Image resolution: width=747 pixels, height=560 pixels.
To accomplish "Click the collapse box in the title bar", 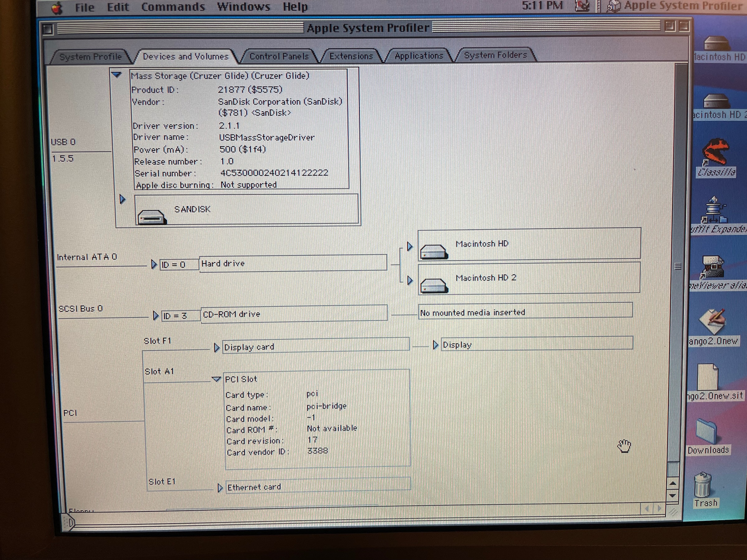I will 684,26.
